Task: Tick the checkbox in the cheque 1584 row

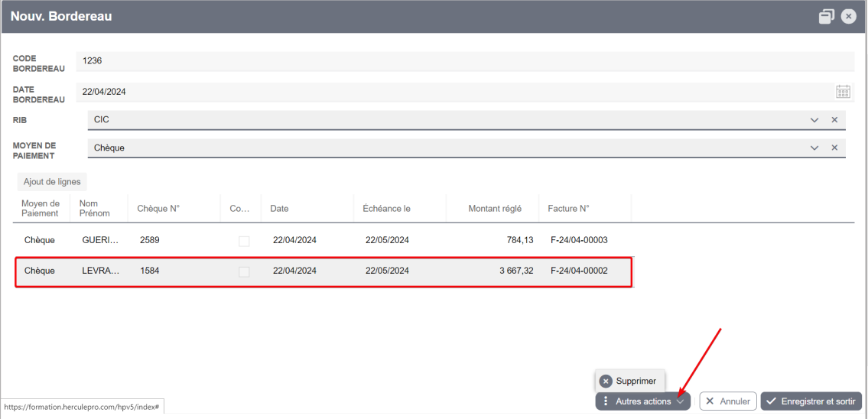Action: [243, 271]
